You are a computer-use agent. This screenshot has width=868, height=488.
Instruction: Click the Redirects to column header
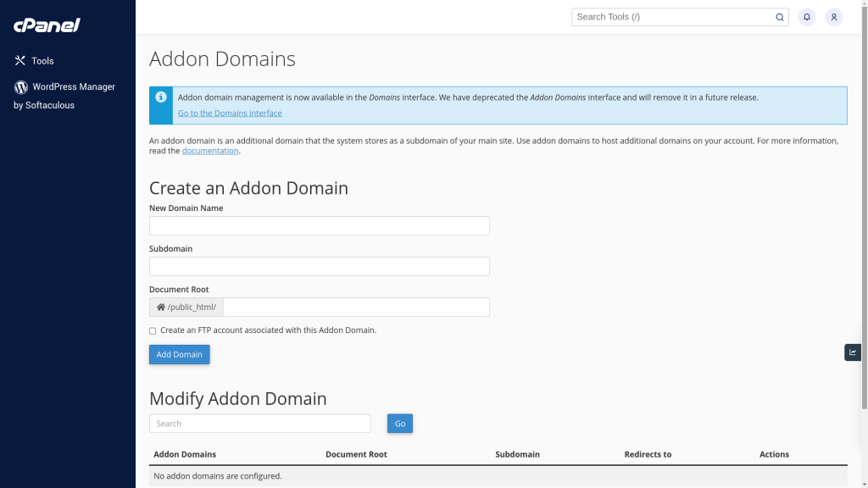pyautogui.click(x=648, y=454)
